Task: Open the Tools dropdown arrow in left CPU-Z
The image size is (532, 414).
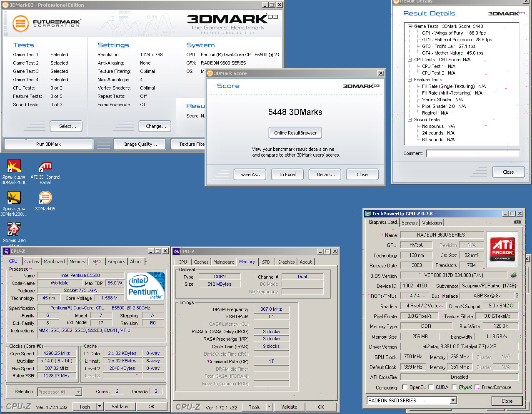Action: tap(100, 407)
